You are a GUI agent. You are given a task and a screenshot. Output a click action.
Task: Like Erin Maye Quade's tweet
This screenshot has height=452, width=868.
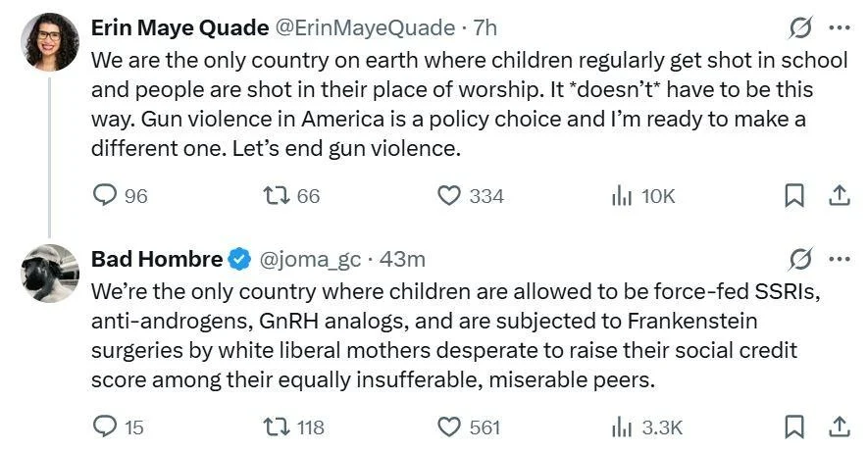coord(448,196)
